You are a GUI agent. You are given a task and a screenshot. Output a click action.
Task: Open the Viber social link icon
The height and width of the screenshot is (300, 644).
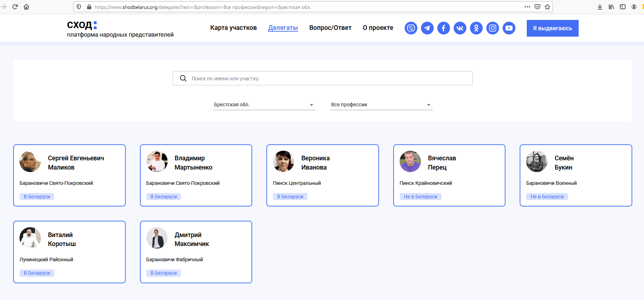point(411,28)
